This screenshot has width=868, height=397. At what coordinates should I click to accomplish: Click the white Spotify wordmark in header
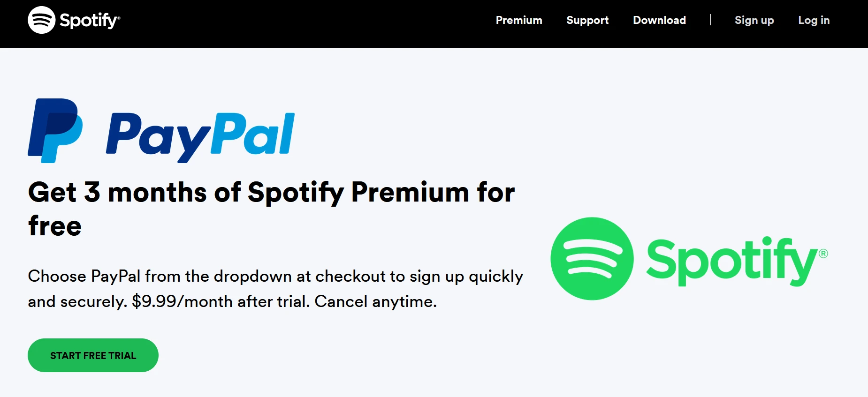pos(90,21)
